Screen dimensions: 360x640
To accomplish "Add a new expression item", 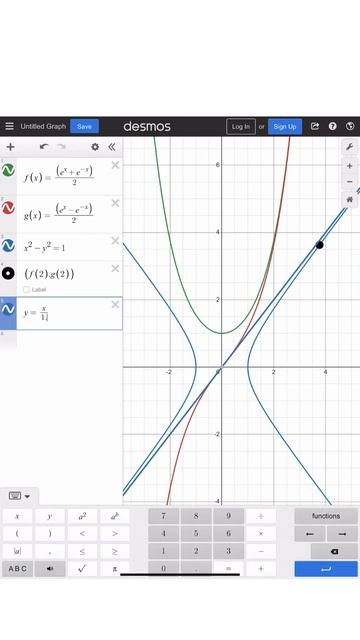I will pyautogui.click(x=10, y=147).
